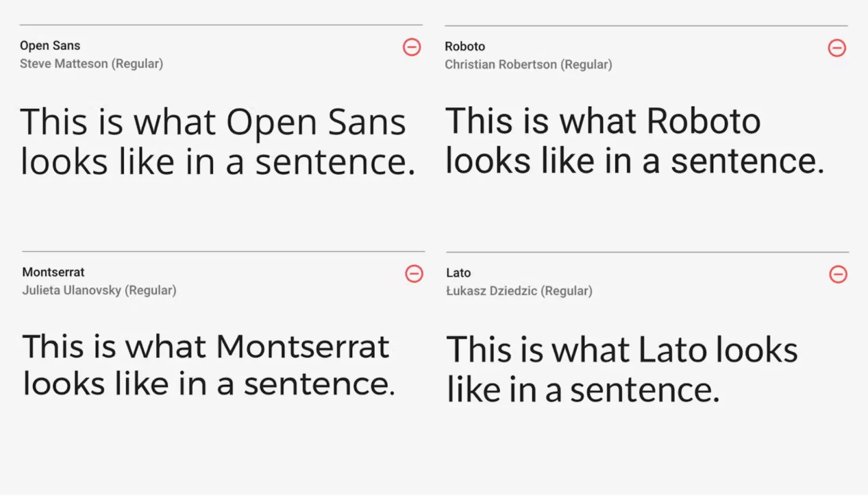The height and width of the screenshot is (496, 868).
Task: Remove the Roboto font card
Action: [837, 48]
